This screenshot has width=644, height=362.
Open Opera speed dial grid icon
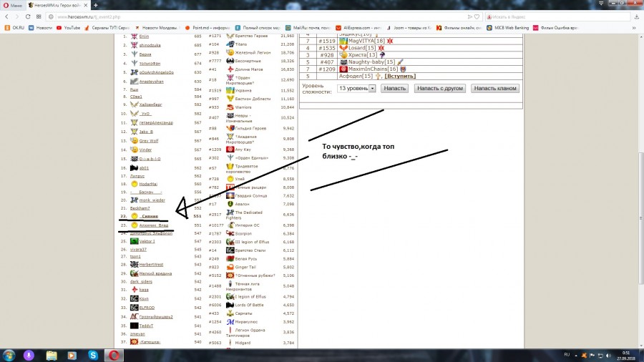pos(39,17)
